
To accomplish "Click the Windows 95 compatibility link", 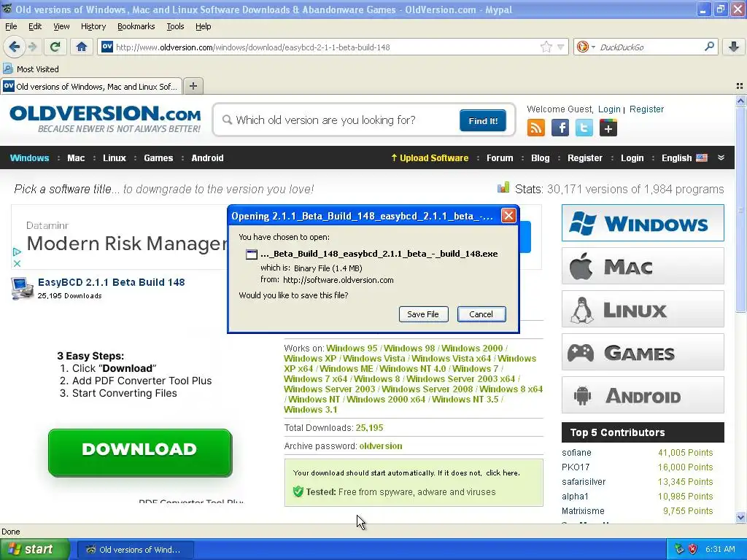I will pyautogui.click(x=352, y=348).
